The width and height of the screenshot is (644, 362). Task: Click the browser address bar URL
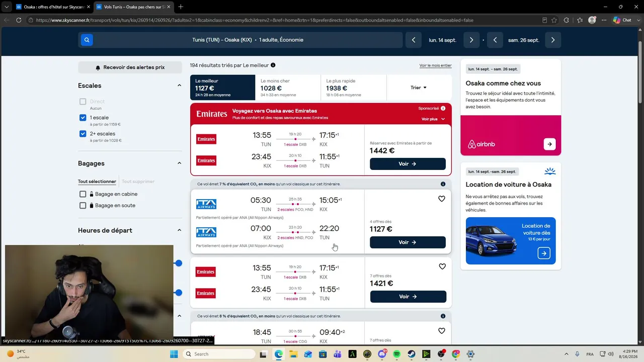[255, 20]
